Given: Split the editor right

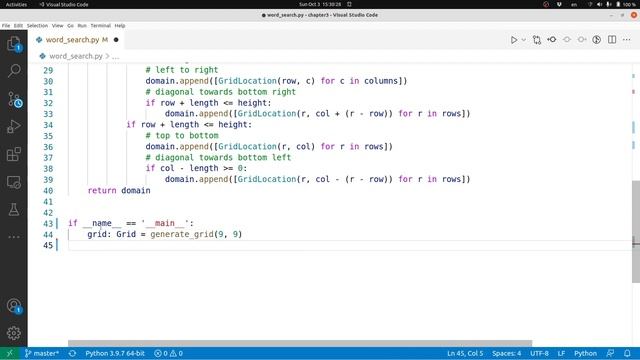Looking at the screenshot, I should point(612,40).
